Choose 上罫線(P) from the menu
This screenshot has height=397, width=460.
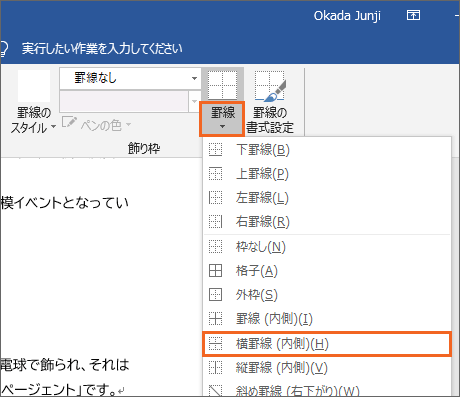click(x=327, y=174)
